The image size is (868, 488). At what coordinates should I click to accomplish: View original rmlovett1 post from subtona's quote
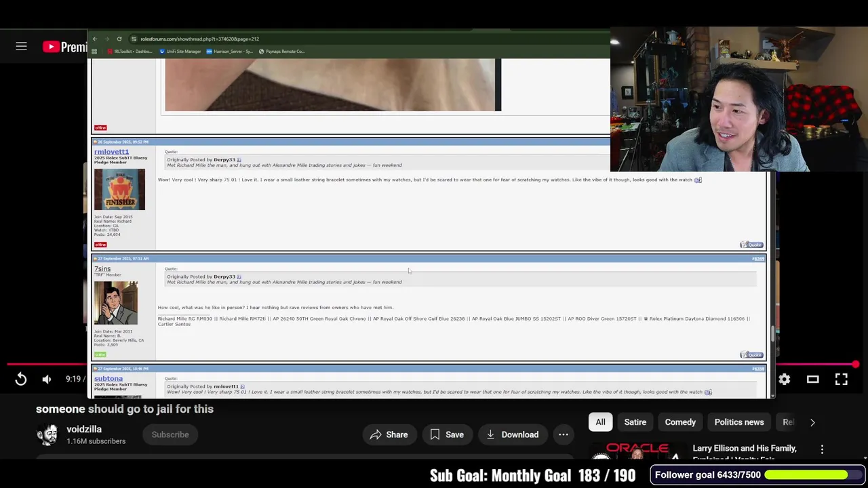click(x=242, y=386)
